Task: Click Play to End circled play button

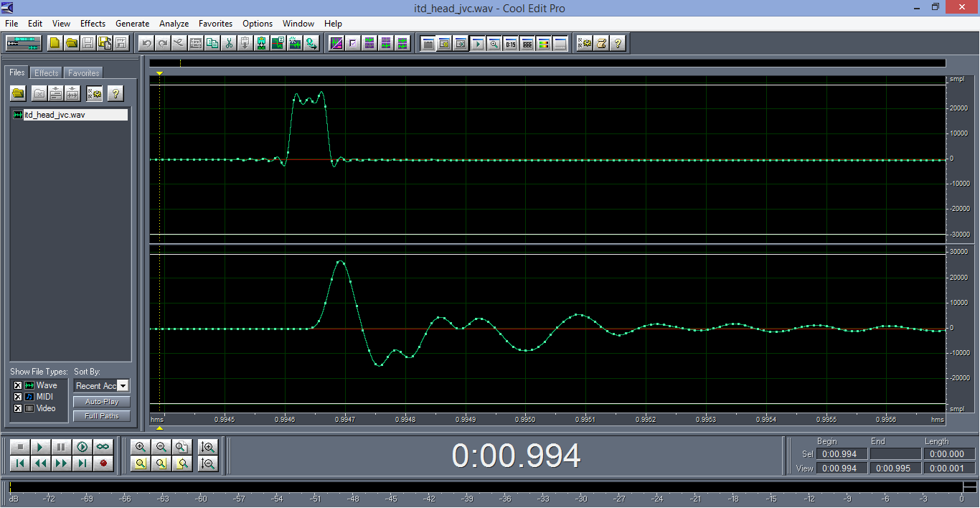Action: [x=83, y=447]
